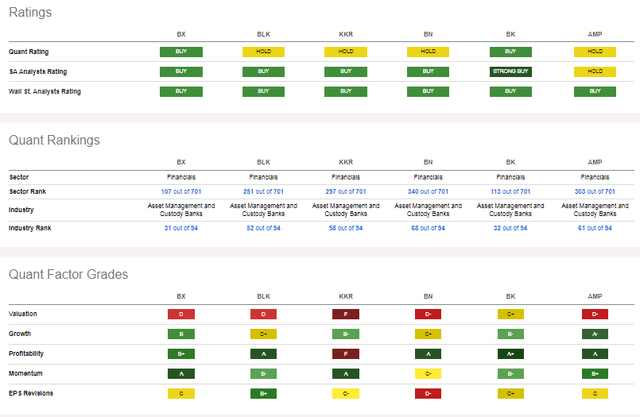Open BX sector rank 107 out of 701
The height and width of the screenshot is (417, 640).
tap(181, 191)
